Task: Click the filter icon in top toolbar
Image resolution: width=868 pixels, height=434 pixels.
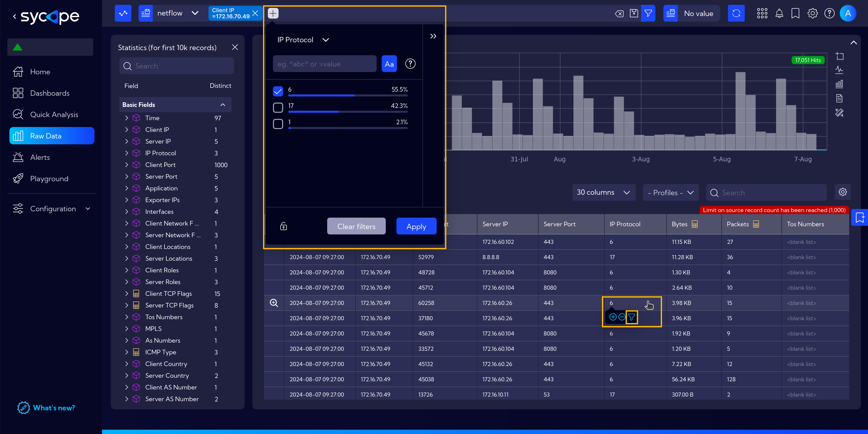Action: coord(648,13)
